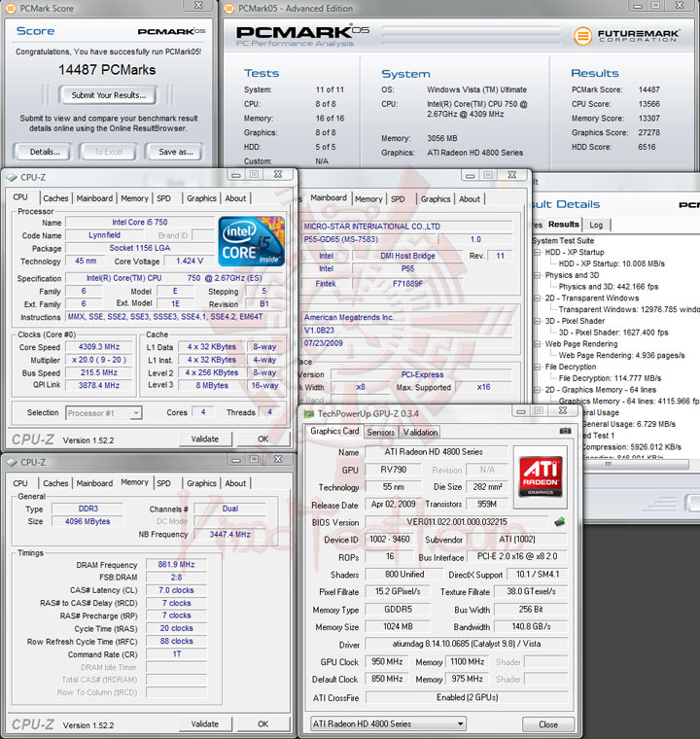Viewport: 700px width, 739px height.
Task: Click the ATI Radeon logo in GPU-Z
Action: point(541,476)
